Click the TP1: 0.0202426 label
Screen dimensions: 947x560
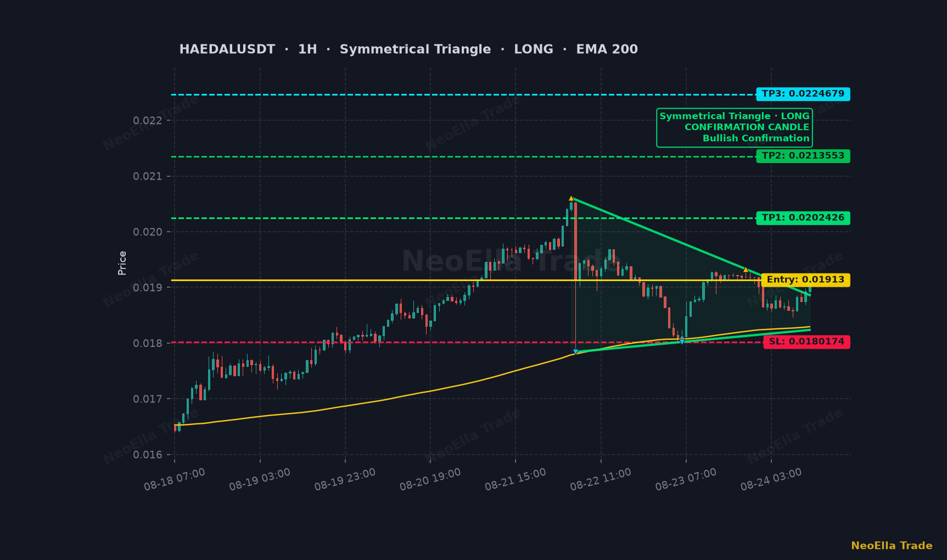[x=803, y=218]
